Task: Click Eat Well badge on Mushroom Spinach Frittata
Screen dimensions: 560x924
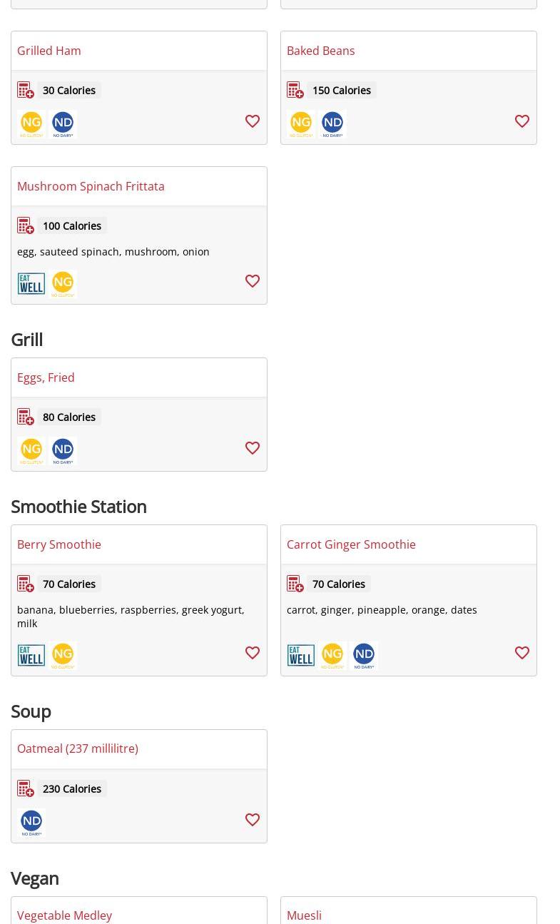Action: coord(31,284)
